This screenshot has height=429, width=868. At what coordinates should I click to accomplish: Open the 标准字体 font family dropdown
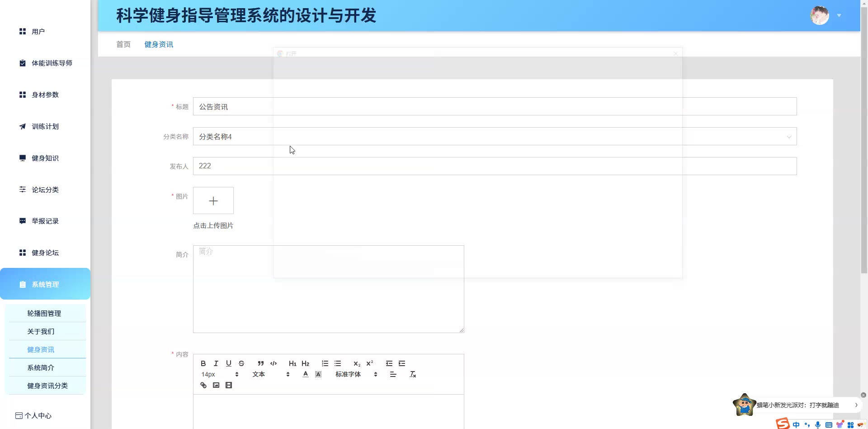(356, 374)
